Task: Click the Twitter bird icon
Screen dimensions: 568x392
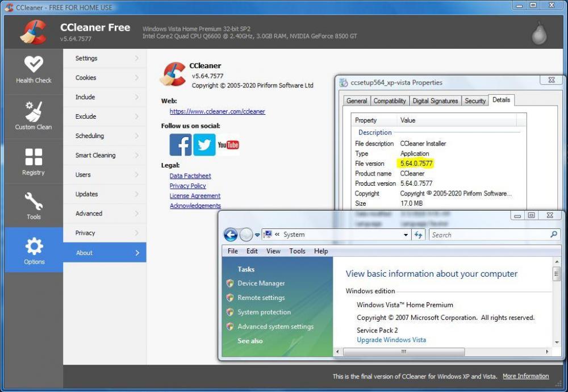Action: (x=204, y=145)
